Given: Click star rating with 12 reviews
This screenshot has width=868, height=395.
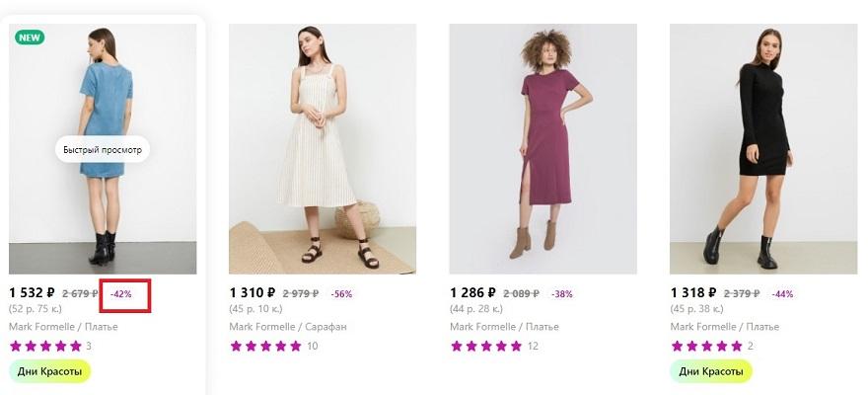Looking at the screenshot, I should 486,346.
